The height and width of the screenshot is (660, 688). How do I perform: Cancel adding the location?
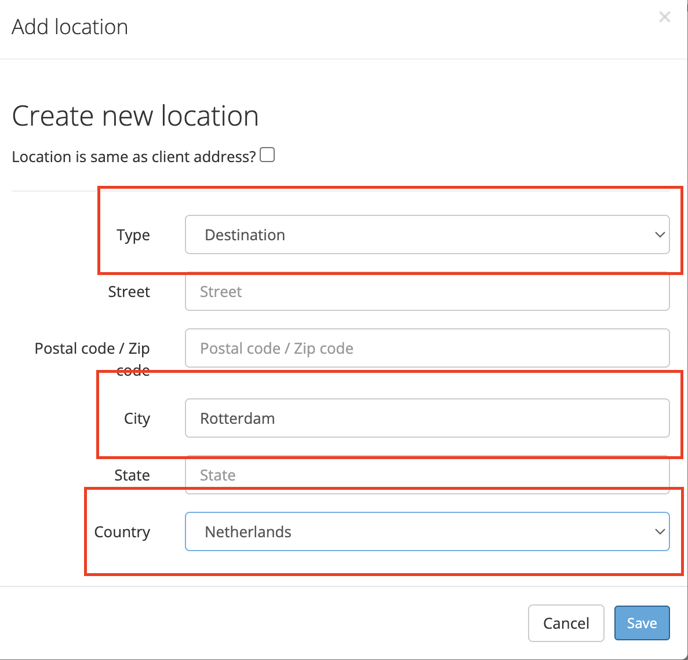coord(566,623)
